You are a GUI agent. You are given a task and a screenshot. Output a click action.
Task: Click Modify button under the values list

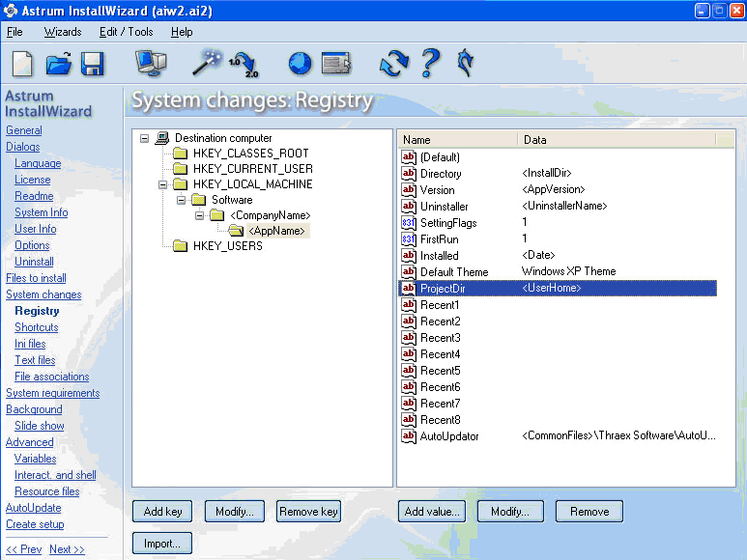[x=510, y=512]
